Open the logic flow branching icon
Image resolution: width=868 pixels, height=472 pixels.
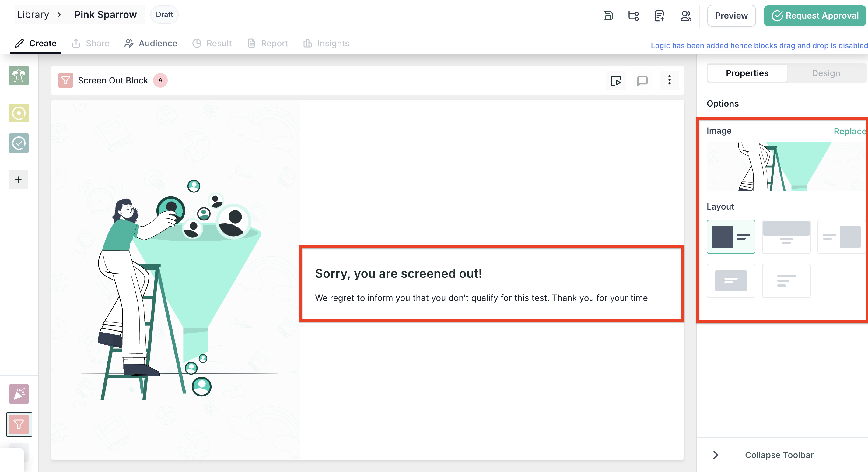coord(633,16)
